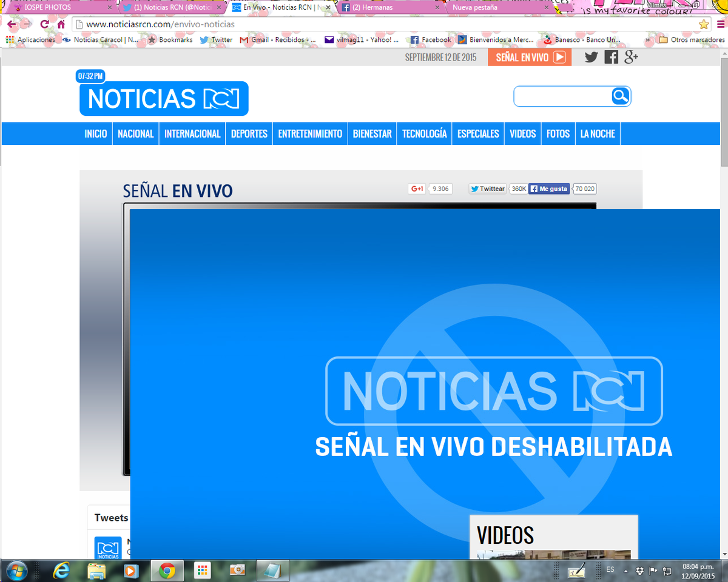Click the Dropbox tray icon
This screenshot has width=728, height=582.
pyautogui.click(x=640, y=570)
